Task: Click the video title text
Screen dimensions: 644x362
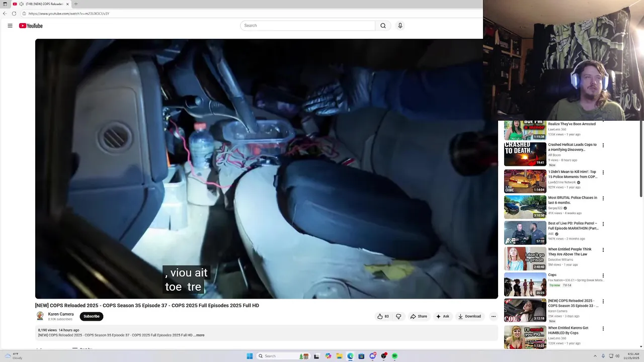Action: tap(147, 306)
